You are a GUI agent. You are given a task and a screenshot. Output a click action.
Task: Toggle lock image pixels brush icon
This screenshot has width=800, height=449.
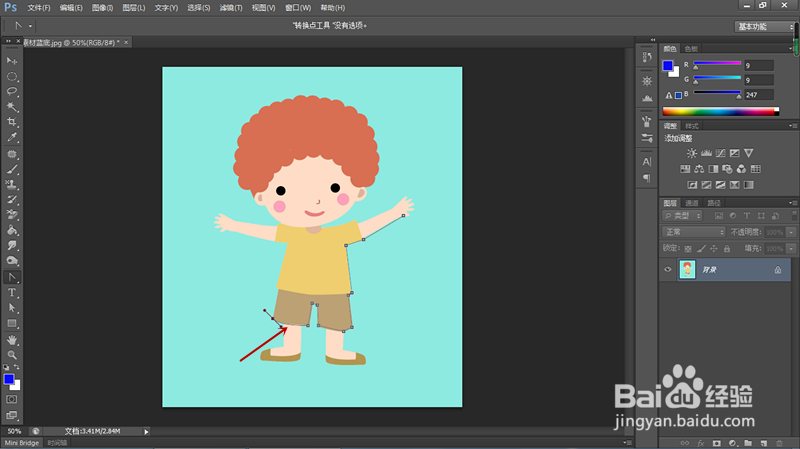[x=702, y=248]
